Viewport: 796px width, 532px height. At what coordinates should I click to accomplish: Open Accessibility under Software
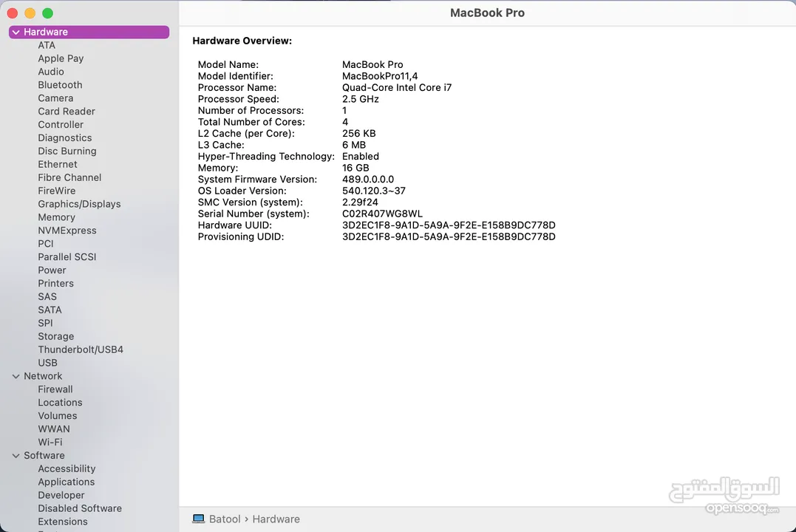coord(67,468)
